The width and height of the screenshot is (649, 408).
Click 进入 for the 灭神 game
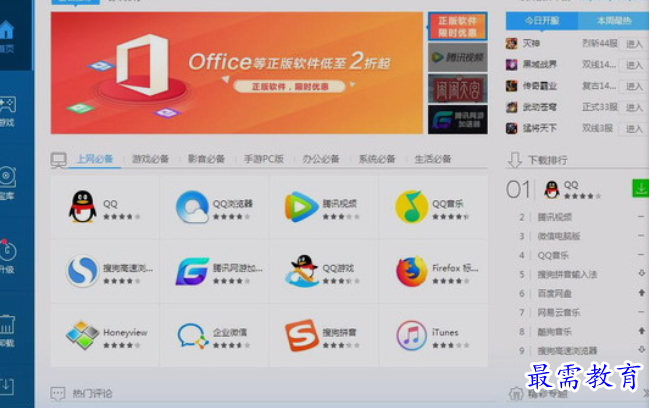click(x=634, y=44)
